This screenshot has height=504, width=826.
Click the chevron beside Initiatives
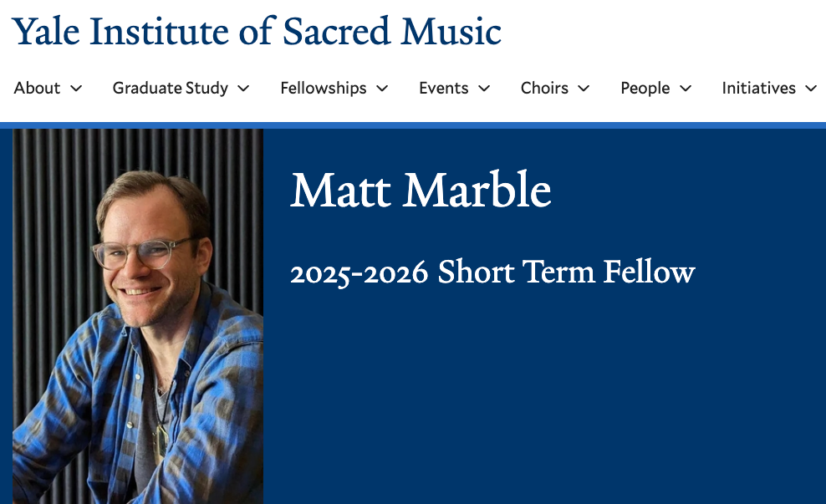[x=810, y=89]
